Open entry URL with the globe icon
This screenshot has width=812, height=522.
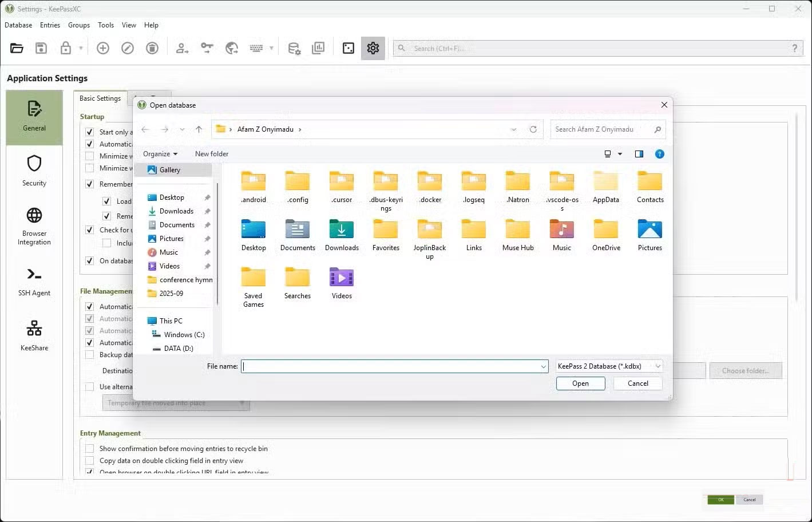(232, 48)
